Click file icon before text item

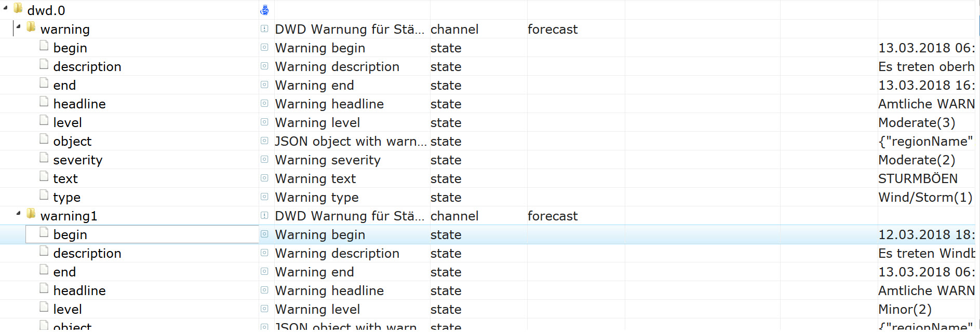44,177
